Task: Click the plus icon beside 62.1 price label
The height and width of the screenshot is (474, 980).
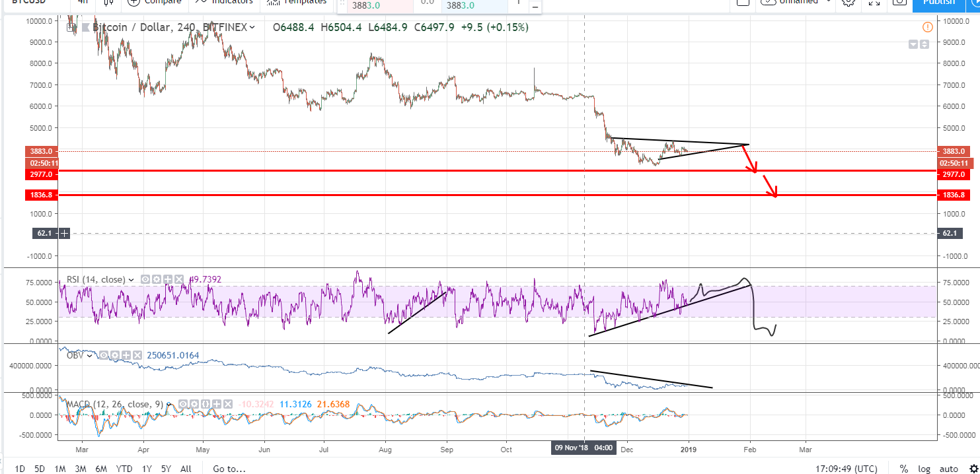Action: [64, 233]
